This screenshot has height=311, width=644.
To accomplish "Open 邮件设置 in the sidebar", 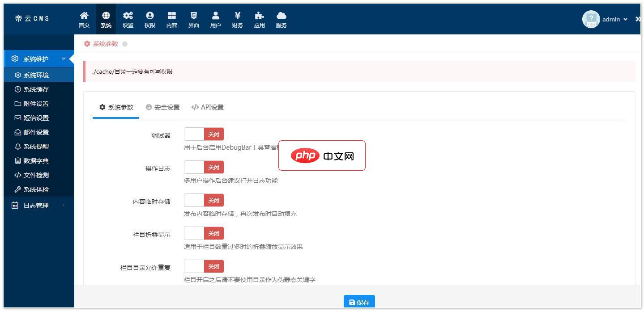I will click(x=36, y=132).
